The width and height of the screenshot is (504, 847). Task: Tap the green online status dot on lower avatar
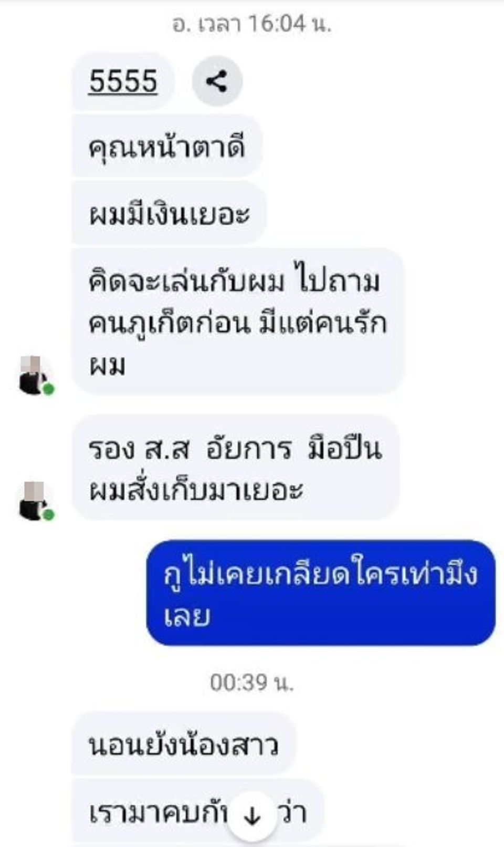click(48, 514)
